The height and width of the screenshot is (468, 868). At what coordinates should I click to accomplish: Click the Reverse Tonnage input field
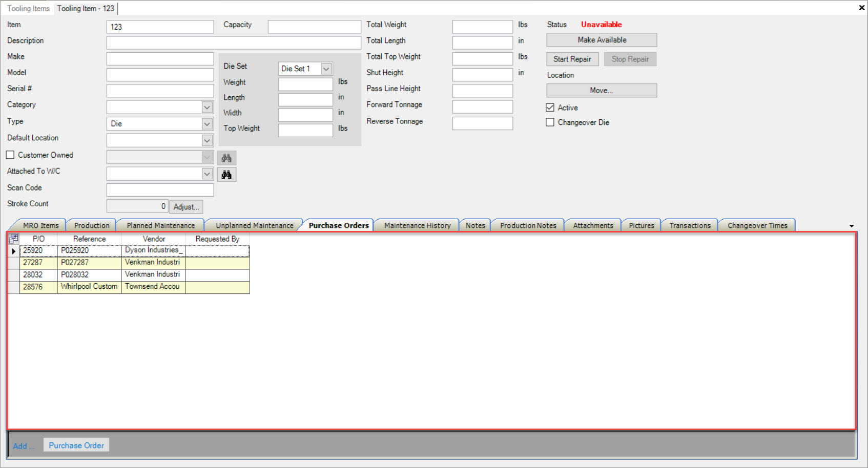(483, 123)
